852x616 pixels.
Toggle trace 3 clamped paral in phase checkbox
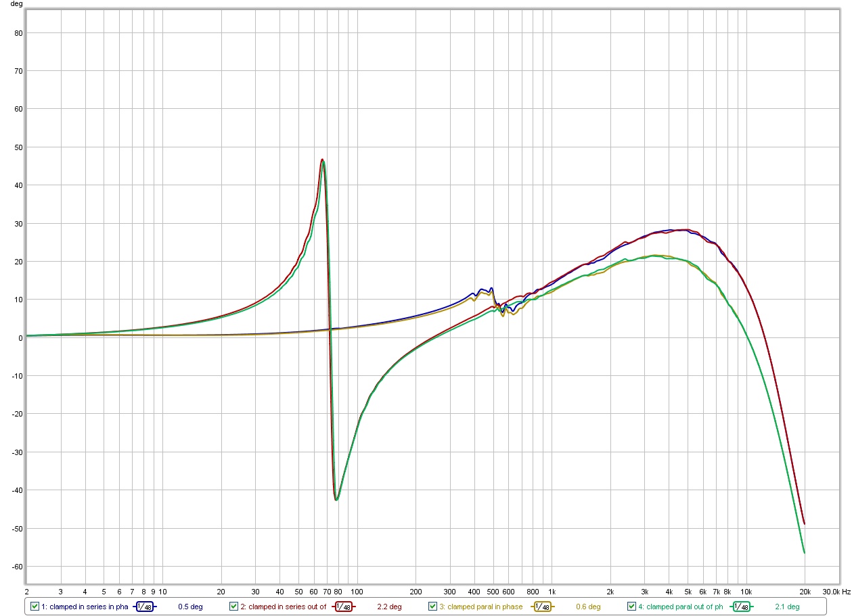coord(433,607)
